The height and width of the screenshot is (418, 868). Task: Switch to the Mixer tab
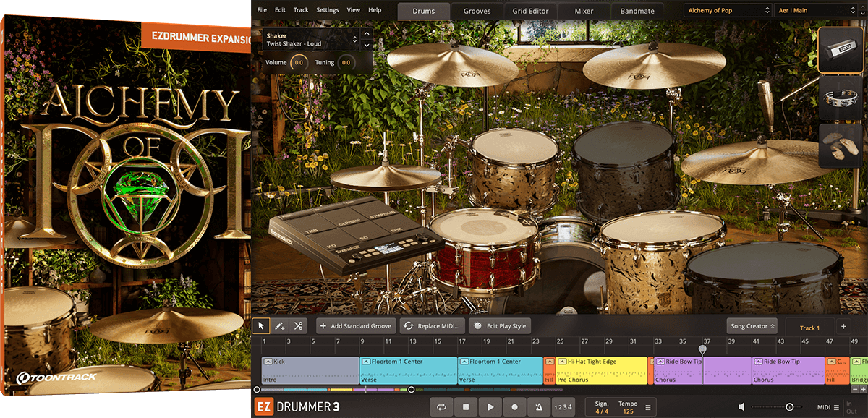pyautogui.click(x=584, y=11)
